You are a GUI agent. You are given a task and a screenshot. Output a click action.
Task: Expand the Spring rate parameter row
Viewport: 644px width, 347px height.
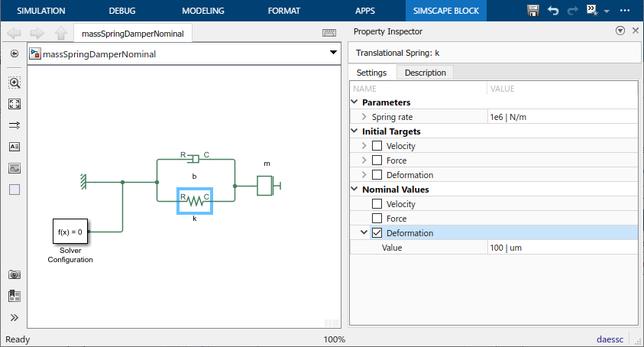click(x=364, y=117)
